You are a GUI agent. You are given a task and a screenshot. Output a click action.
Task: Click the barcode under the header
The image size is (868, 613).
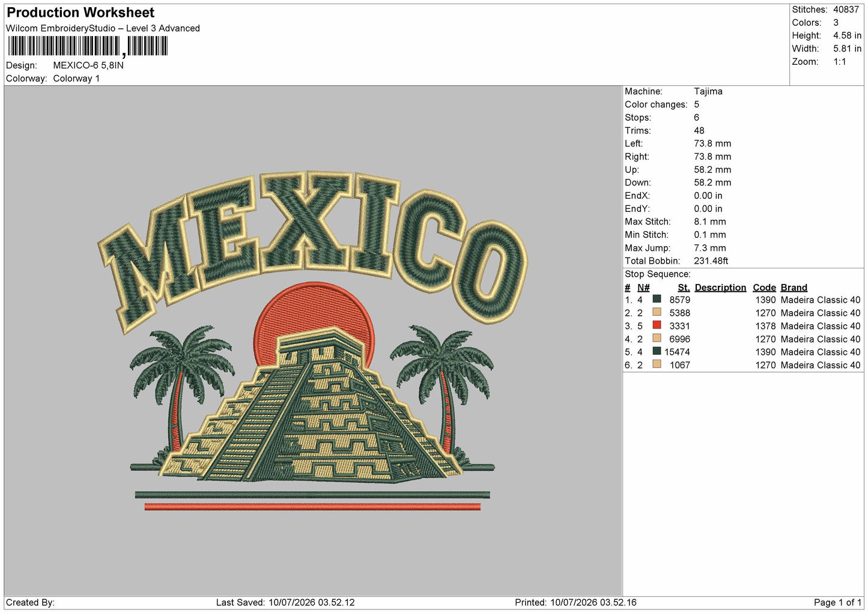(x=88, y=47)
